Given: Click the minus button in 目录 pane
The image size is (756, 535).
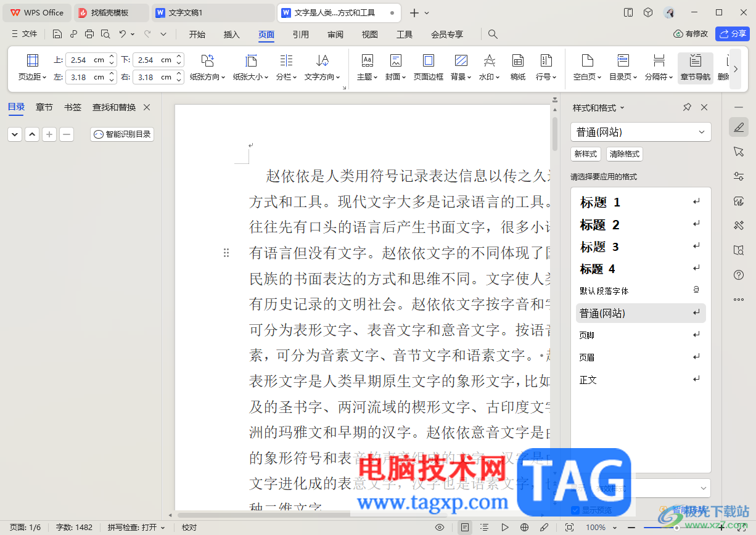Looking at the screenshot, I should click(x=67, y=134).
